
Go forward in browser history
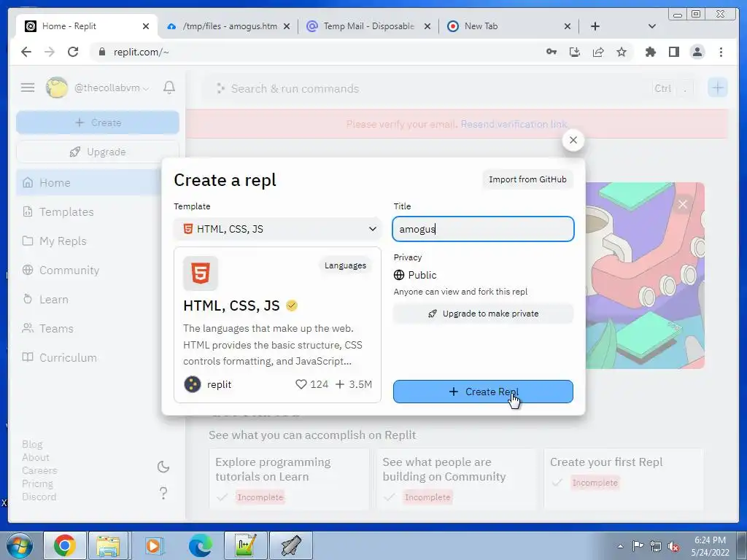tap(50, 52)
